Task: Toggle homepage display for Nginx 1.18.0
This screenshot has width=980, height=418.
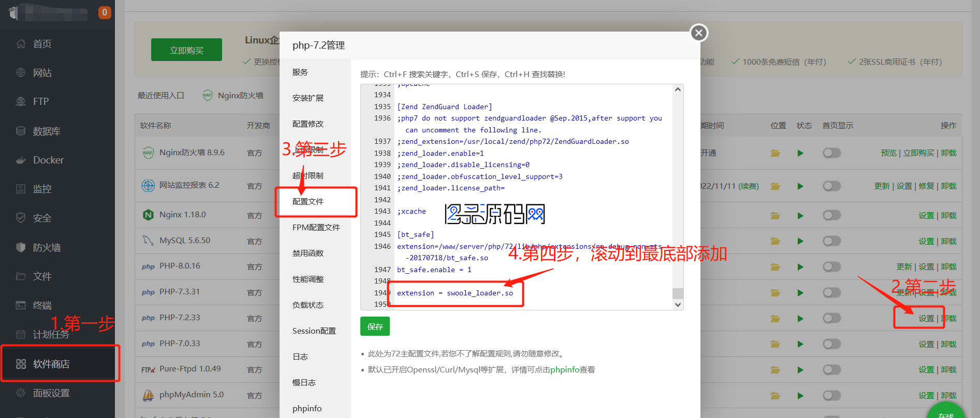Action: click(x=832, y=216)
